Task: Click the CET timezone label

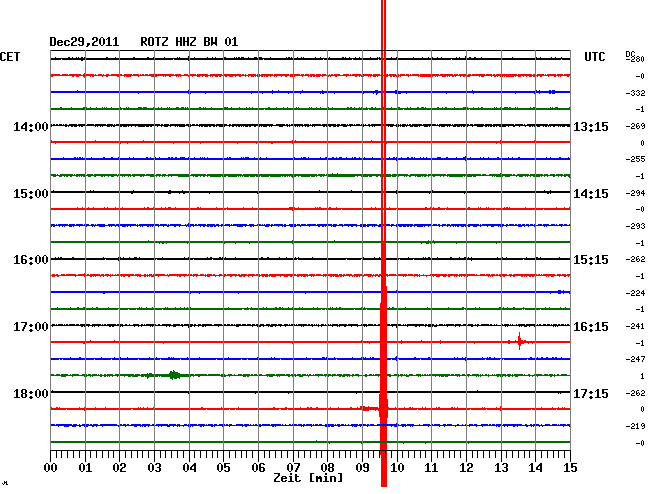Action: [x=10, y=57]
